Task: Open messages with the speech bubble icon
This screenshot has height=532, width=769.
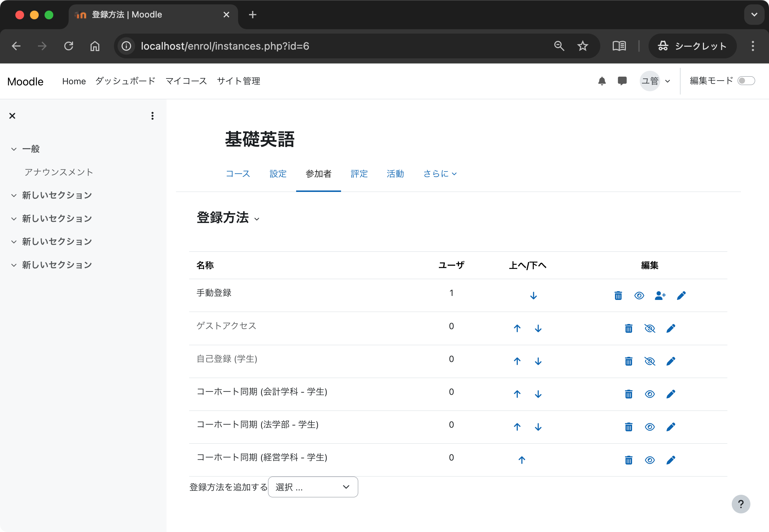Action: click(x=622, y=81)
